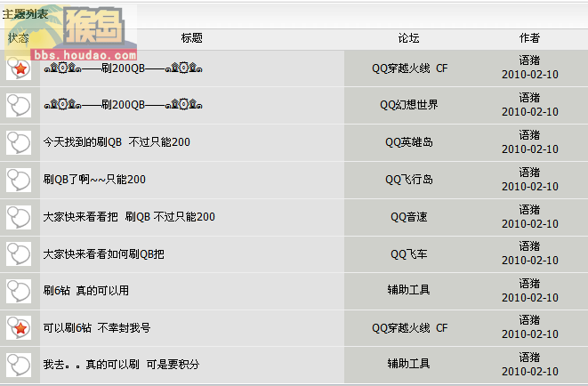This screenshot has height=386, width=588.
Task: Open the 刷200QB thread posted in QQ穿越火线 CF
Action: 123,68
